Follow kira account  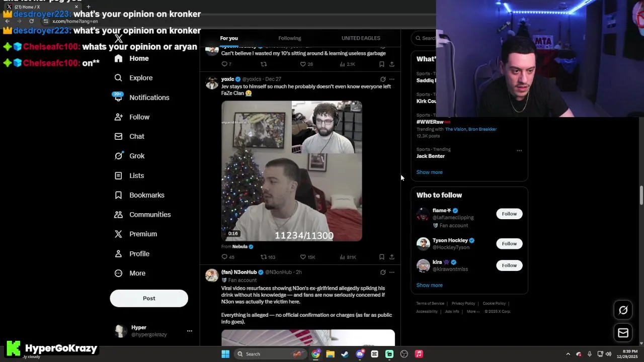pyautogui.click(x=509, y=265)
